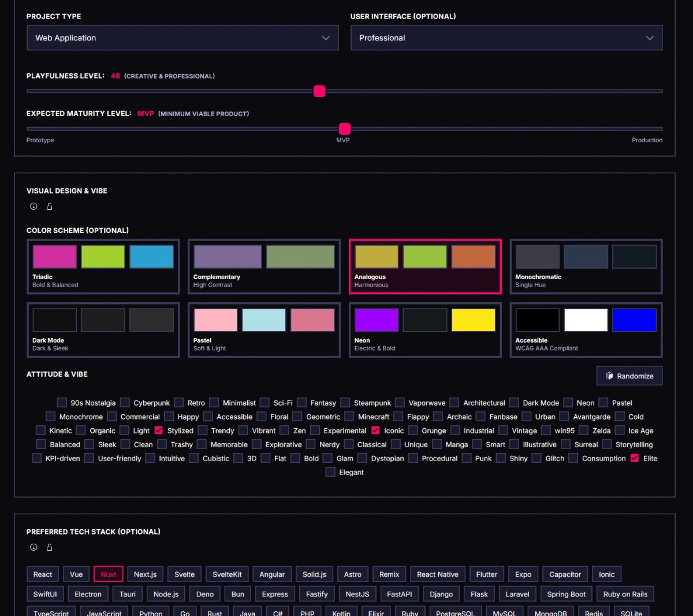Select the Pastel Soft & Light scheme
Image resolution: width=693 pixels, height=616 pixels.
[264, 330]
